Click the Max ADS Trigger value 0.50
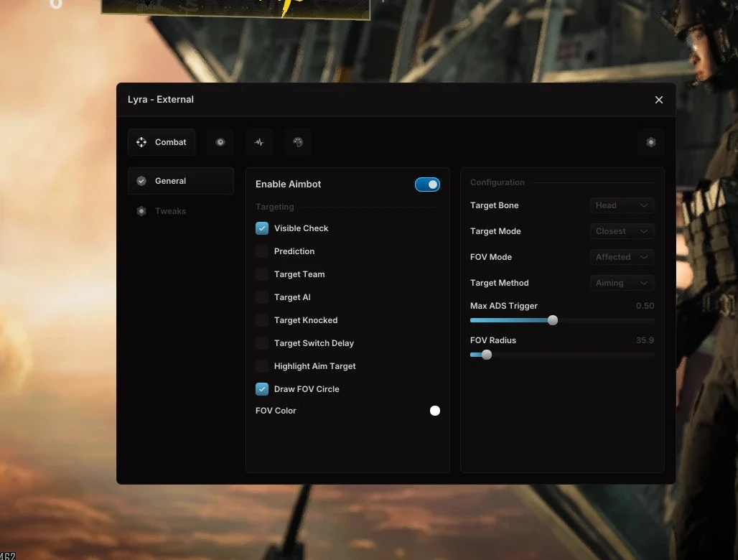Image resolution: width=738 pixels, height=560 pixels. click(645, 306)
